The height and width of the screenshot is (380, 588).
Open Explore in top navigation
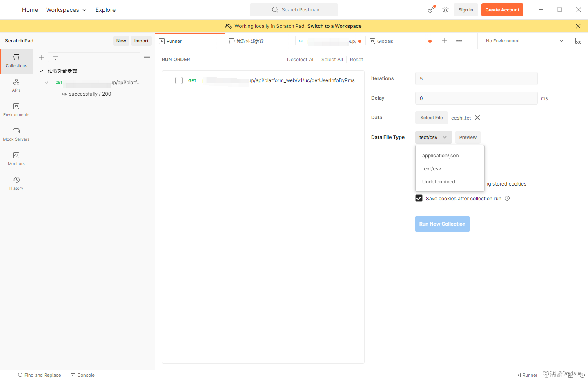pos(105,10)
